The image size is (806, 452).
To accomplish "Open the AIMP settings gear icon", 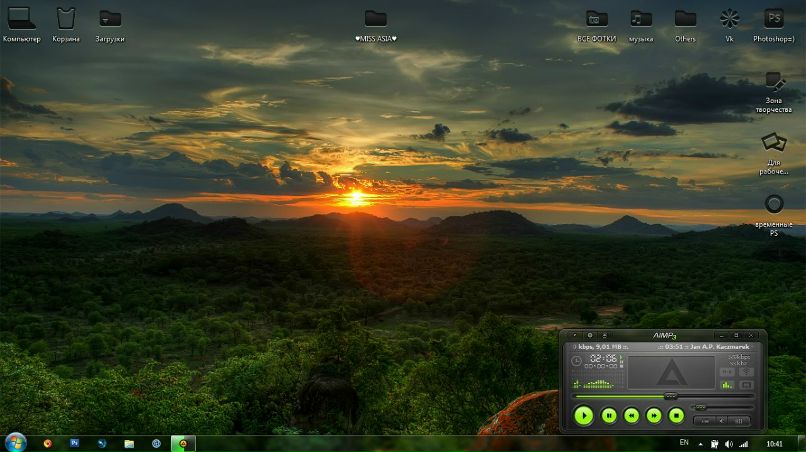I will tap(589, 335).
